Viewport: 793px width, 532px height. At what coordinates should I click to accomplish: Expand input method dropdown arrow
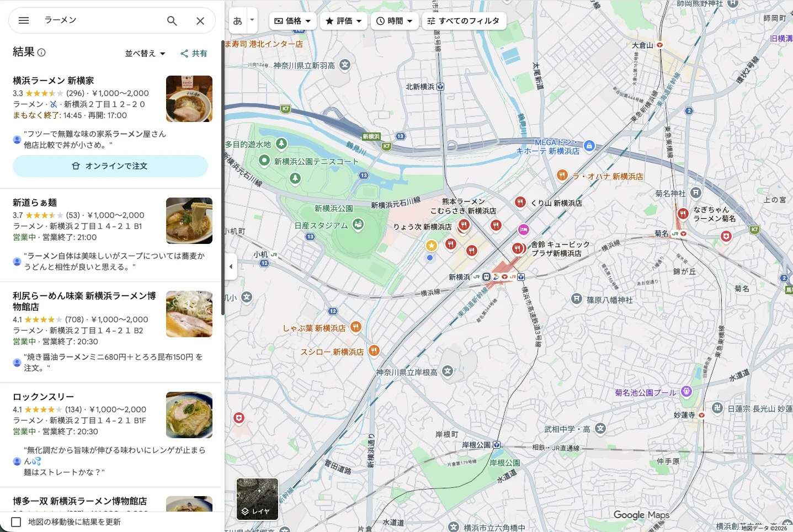pyautogui.click(x=252, y=20)
